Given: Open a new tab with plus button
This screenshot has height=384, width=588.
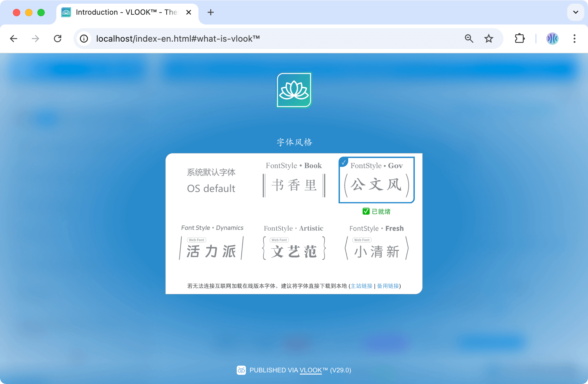Looking at the screenshot, I should tap(211, 12).
